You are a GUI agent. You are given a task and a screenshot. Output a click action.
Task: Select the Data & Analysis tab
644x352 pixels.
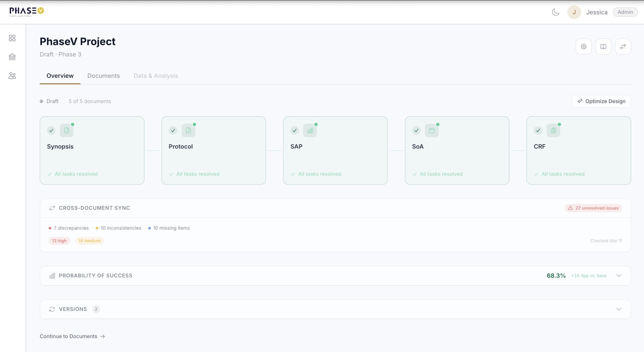click(156, 76)
